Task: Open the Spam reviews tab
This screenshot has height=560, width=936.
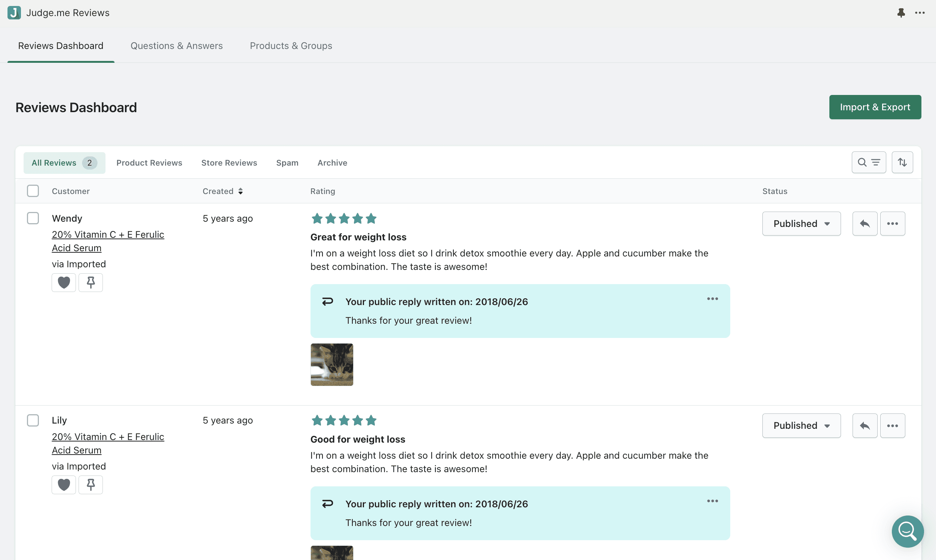Action: coord(287,163)
